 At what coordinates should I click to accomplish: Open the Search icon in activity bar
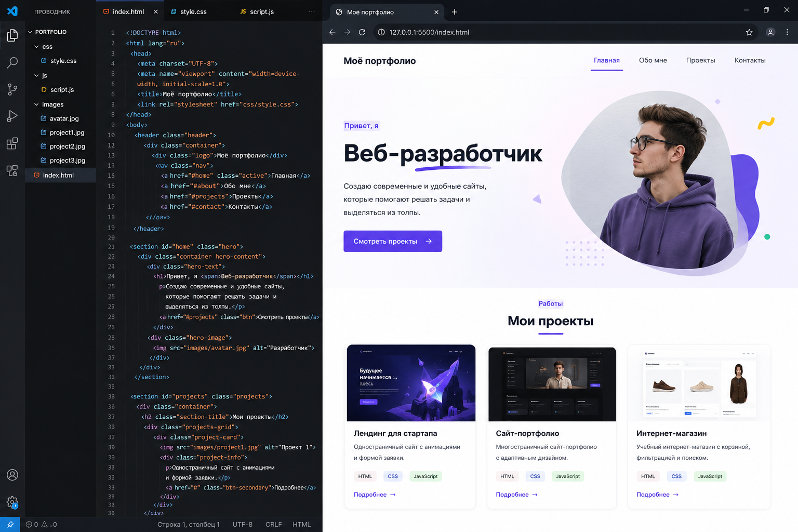click(x=12, y=63)
